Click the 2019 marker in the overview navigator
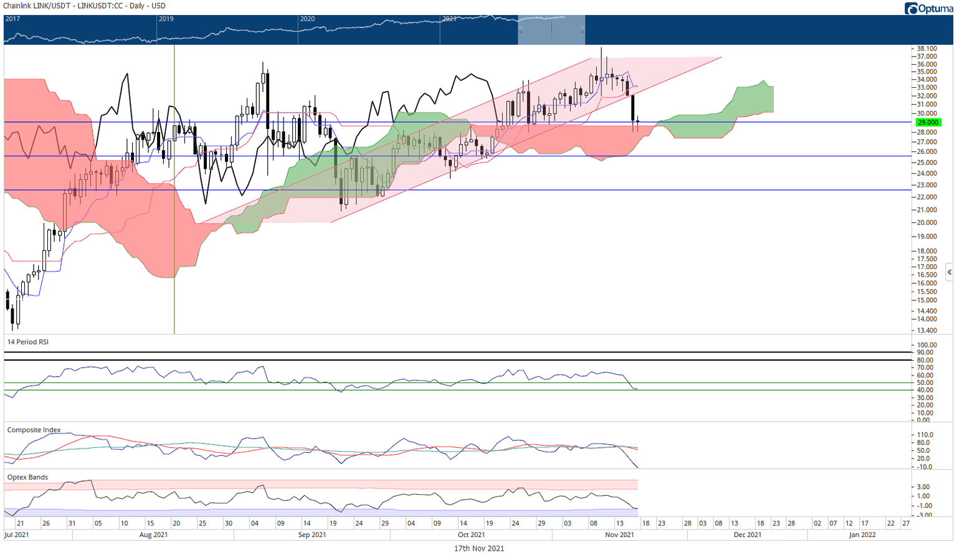Screen dimensions: 957x560 tap(166, 19)
